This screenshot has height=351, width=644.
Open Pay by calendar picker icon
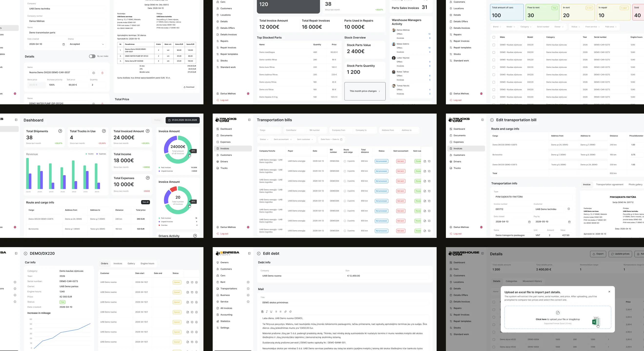pyautogui.click(x=569, y=222)
